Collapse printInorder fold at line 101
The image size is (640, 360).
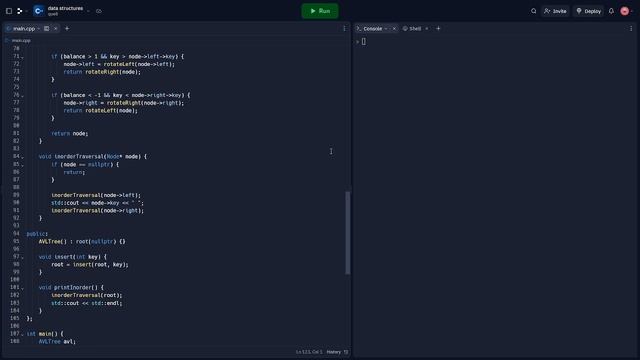coord(22,288)
